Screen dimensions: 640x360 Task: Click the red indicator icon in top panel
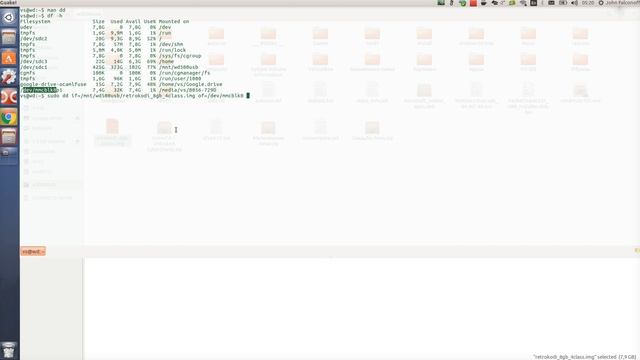(473, 3)
